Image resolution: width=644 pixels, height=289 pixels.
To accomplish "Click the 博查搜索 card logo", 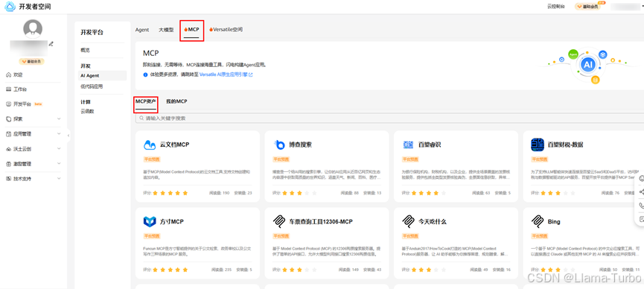I will coord(279,144).
